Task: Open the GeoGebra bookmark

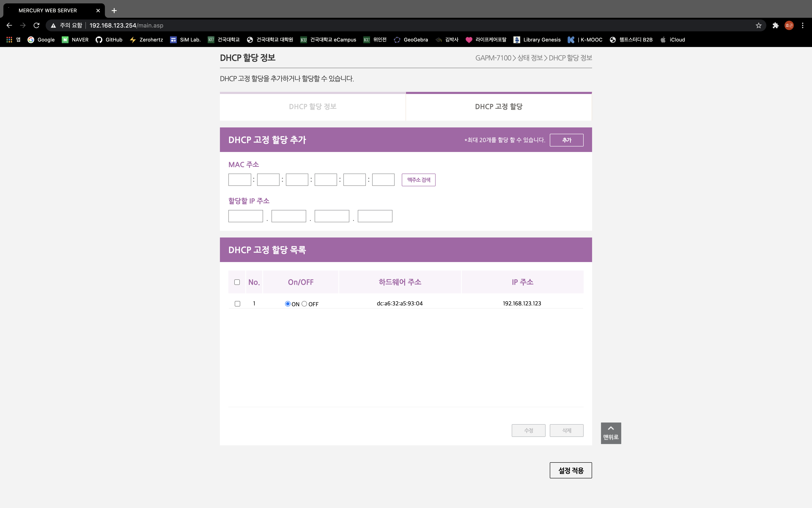Action: coord(411,40)
